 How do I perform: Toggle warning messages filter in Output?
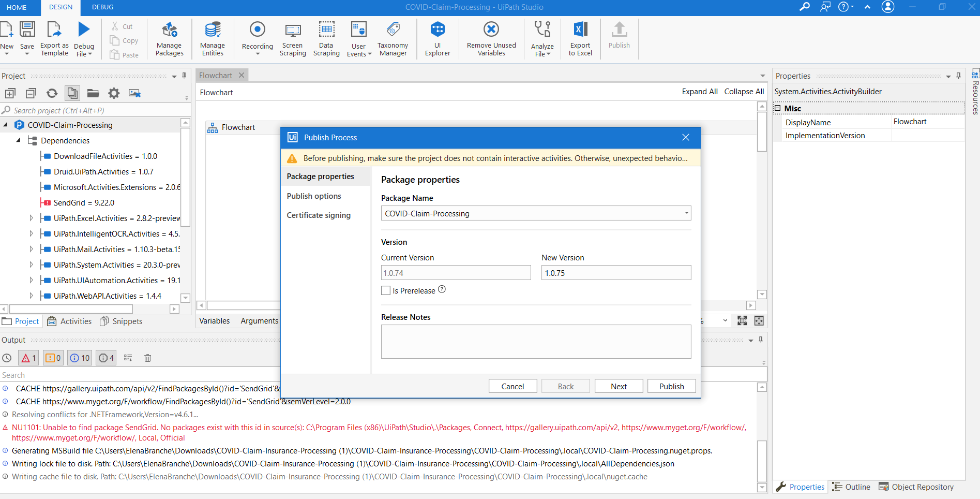(x=53, y=358)
